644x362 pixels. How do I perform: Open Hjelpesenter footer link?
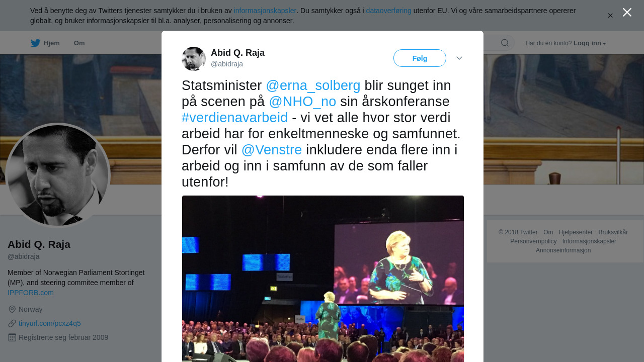[x=576, y=232]
